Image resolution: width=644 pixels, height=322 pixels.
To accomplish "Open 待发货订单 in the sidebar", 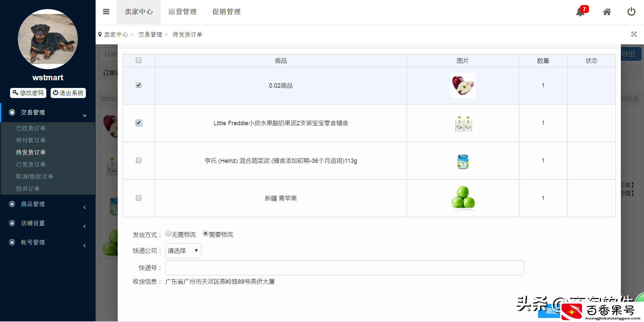I will point(31,152).
